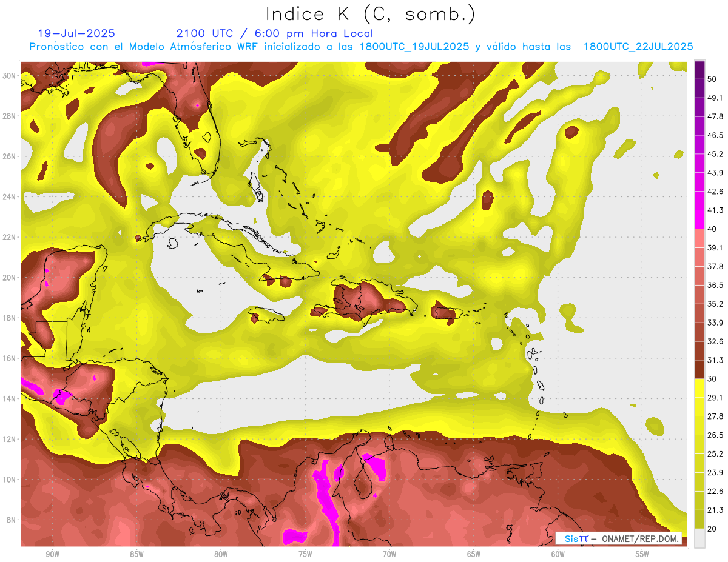Click '2100 UTC / 6:00 pm Hora Local'
Viewport: 728px width, 562px height.
point(275,33)
